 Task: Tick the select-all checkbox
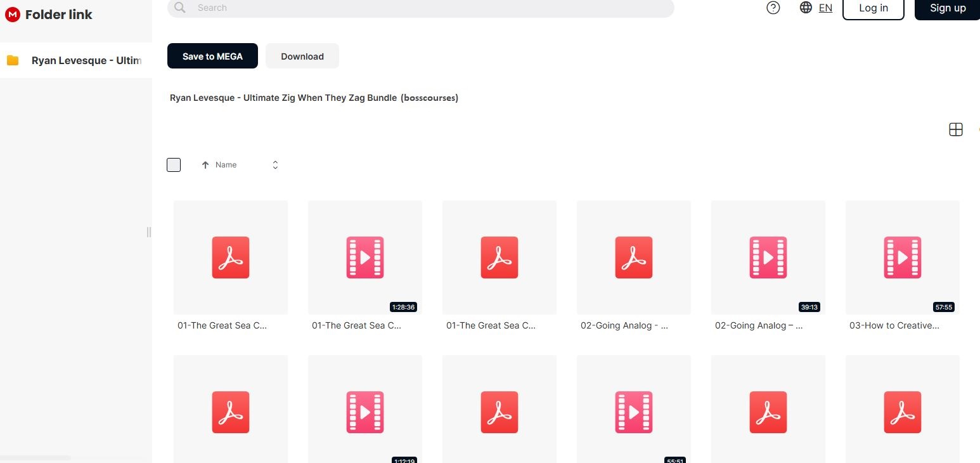tap(174, 165)
